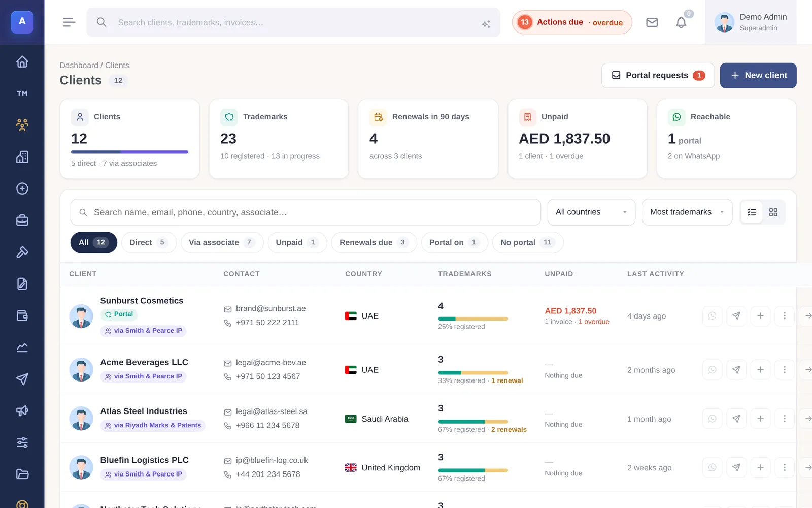The image size is (812, 508).
Task: Open more options menu for Bluefin Logistics PLC
Action: pos(785,467)
